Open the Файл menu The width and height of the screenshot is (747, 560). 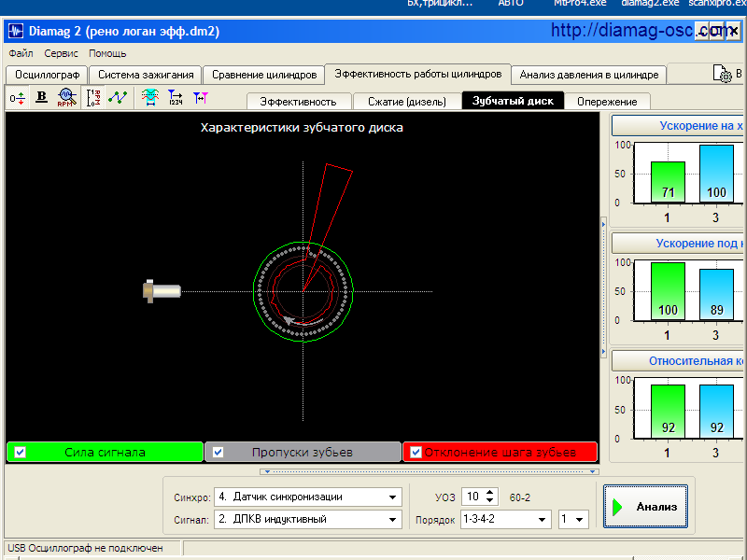(x=21, y=53)
